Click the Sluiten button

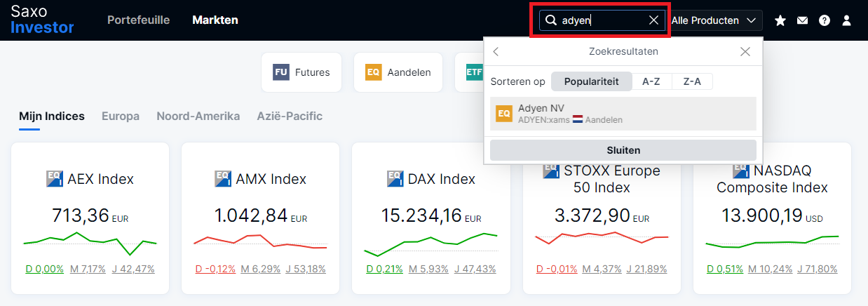tap(623, 150)
